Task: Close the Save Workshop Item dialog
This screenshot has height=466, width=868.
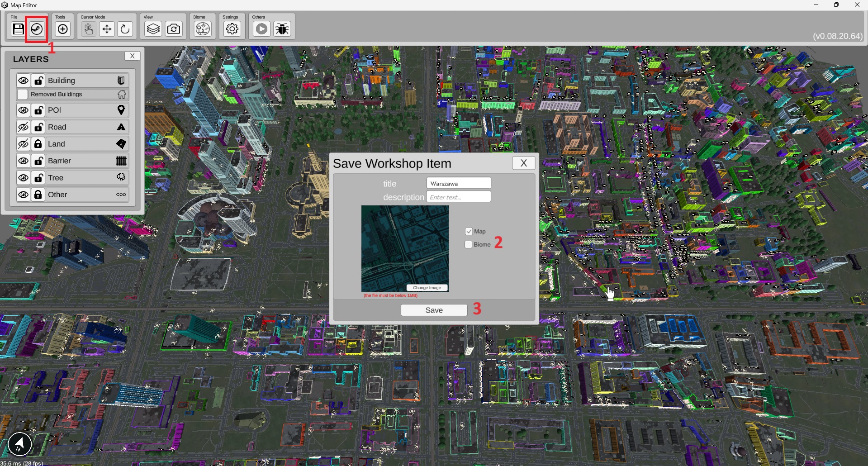Action: [x=524, y=163]
